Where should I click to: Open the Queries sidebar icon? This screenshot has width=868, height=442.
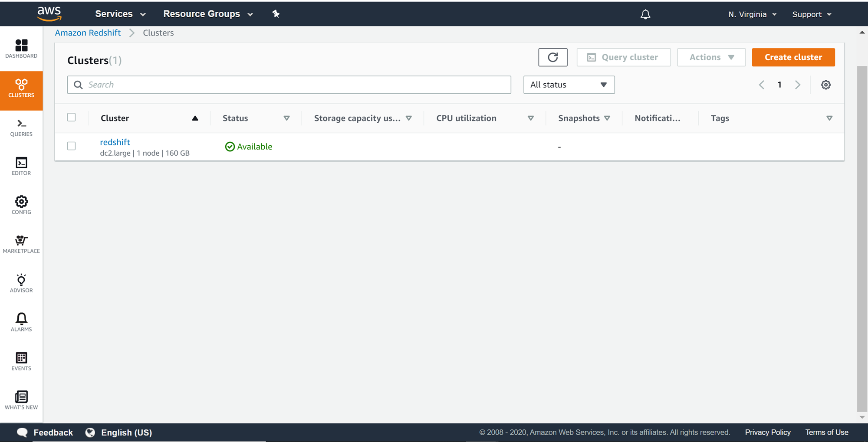21,128
